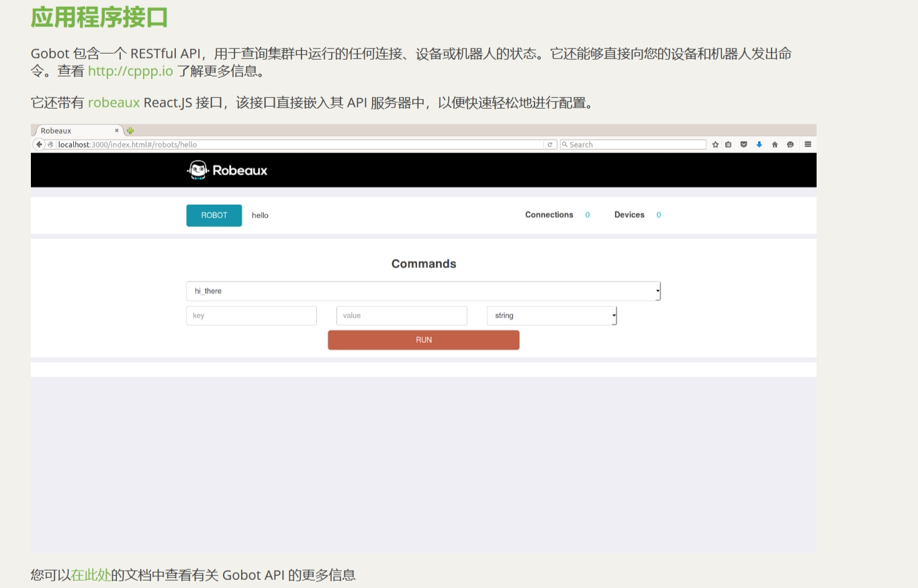Click the red RUN button
Screen dimensions: 918x588
tap(424, 340)
